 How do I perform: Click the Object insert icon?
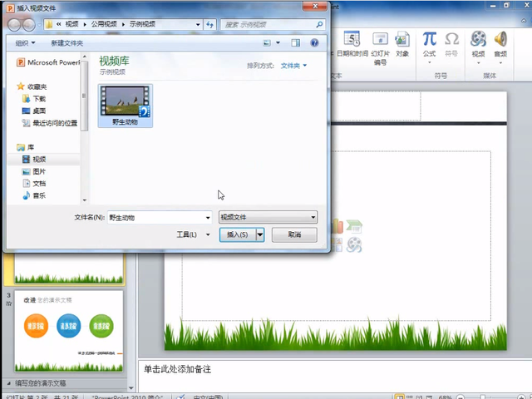click(x=402, y=42)
